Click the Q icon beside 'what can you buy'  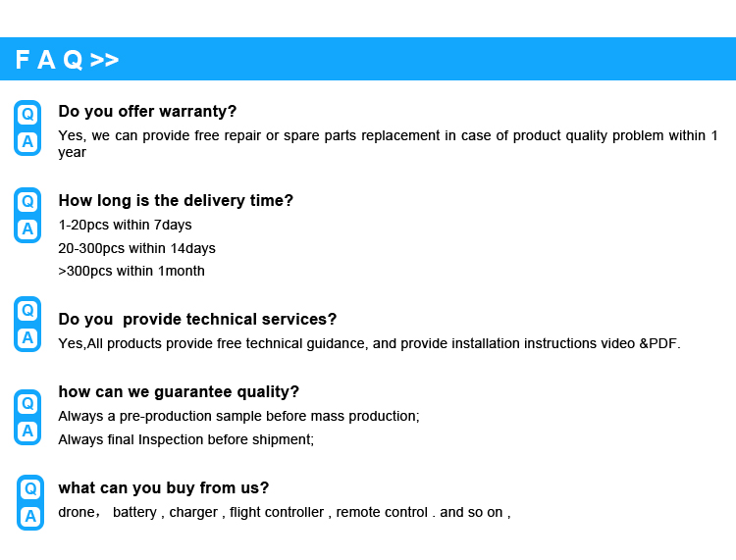coord(30,488)
